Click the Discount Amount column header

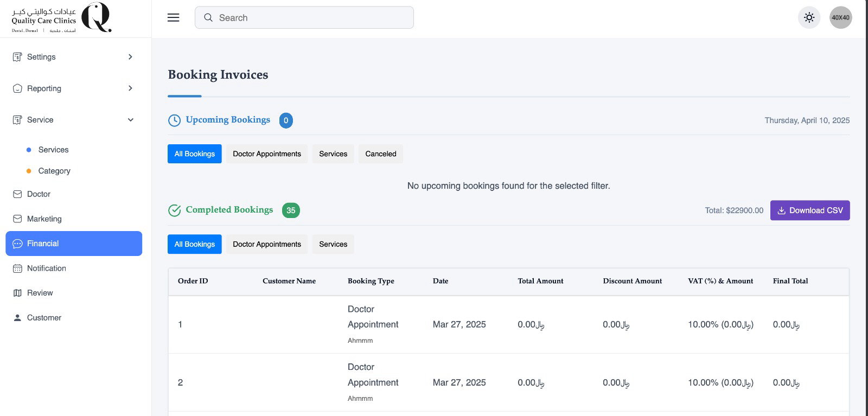(x=633, y=281)
